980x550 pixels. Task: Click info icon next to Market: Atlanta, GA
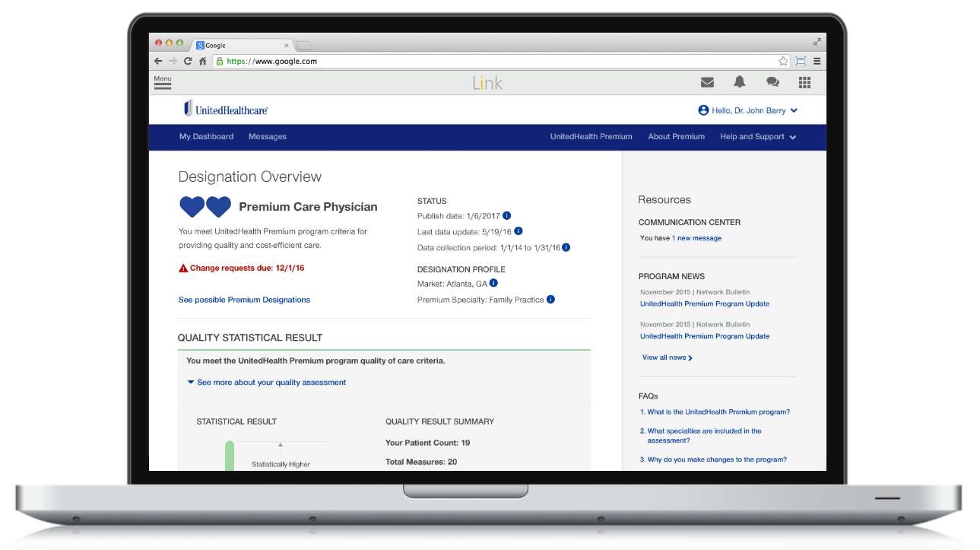(493, 283)
